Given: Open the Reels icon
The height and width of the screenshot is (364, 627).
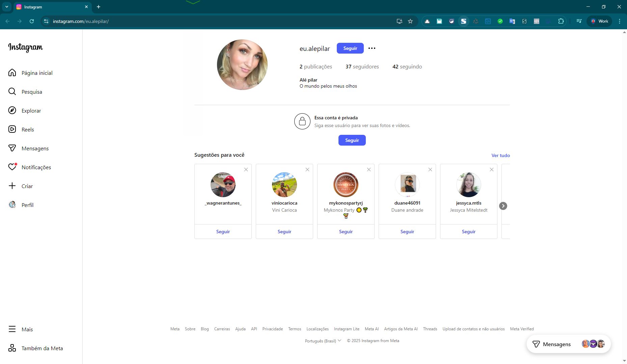Looking at the screenshot, I should pos(12,129).
